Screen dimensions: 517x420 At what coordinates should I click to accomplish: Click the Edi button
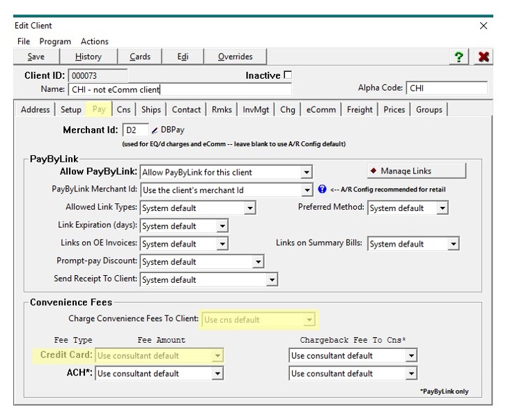(183, 56)
